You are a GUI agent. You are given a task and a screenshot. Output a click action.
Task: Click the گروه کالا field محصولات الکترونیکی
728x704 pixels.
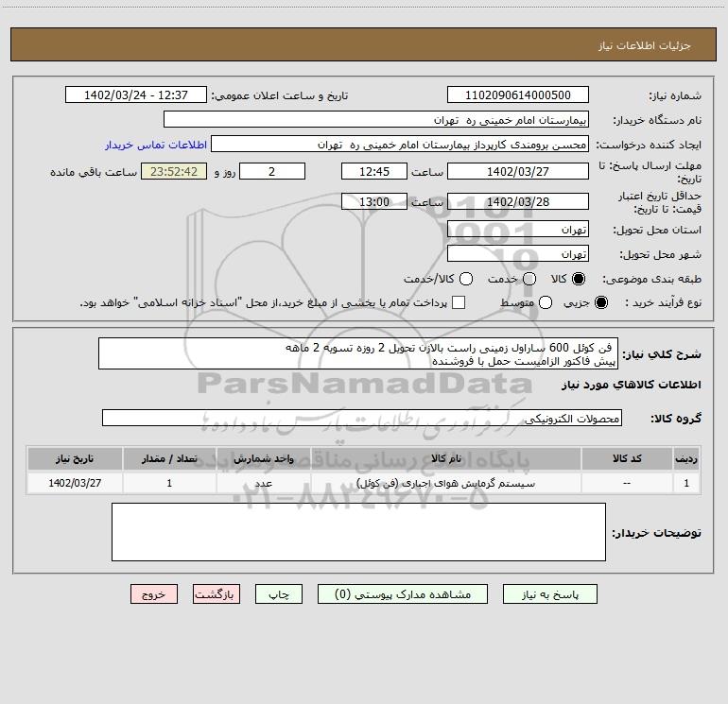pos(362,418)
